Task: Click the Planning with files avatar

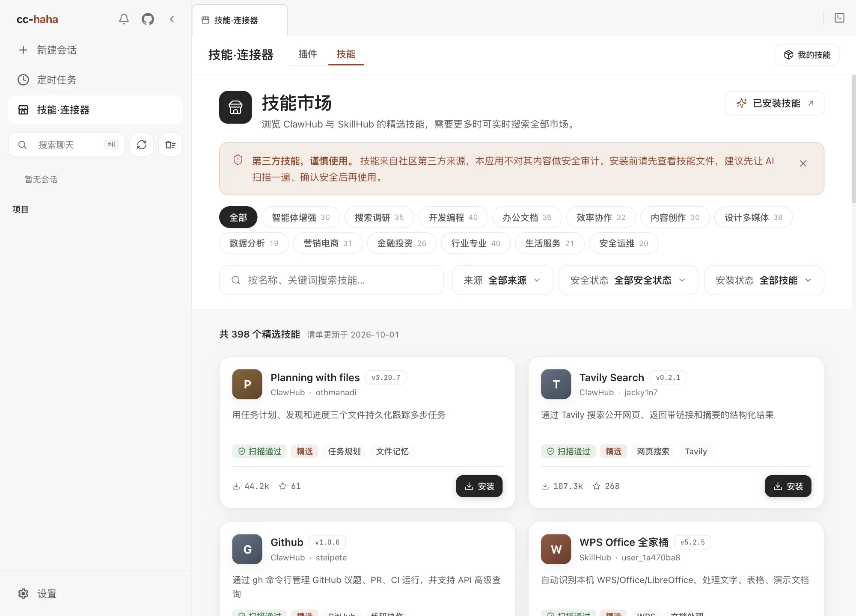Action: (x=247, y=384)
